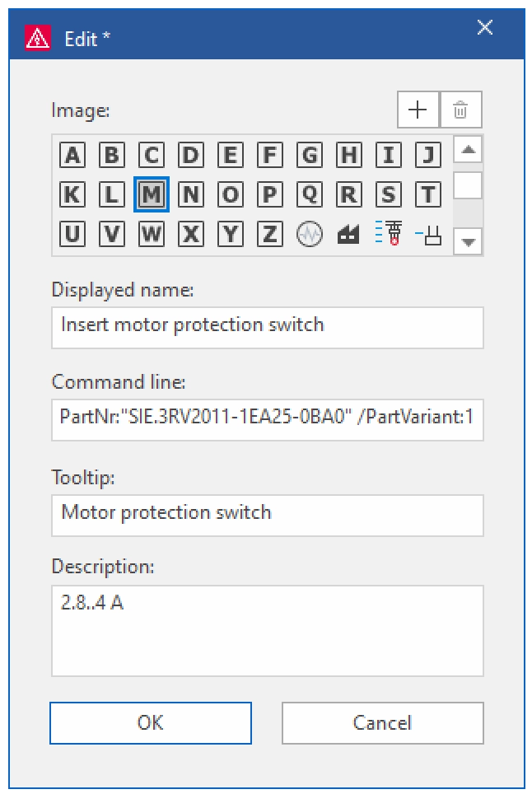Screen dimensions: 532x794
Task: Click the image list scroll down arrow
Action: point(468,241)
